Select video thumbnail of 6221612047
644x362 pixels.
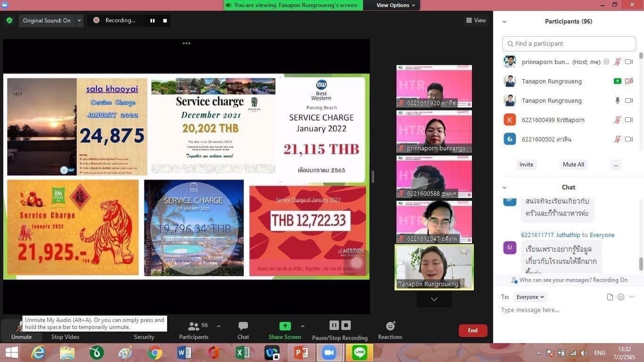tap(434, 222)
